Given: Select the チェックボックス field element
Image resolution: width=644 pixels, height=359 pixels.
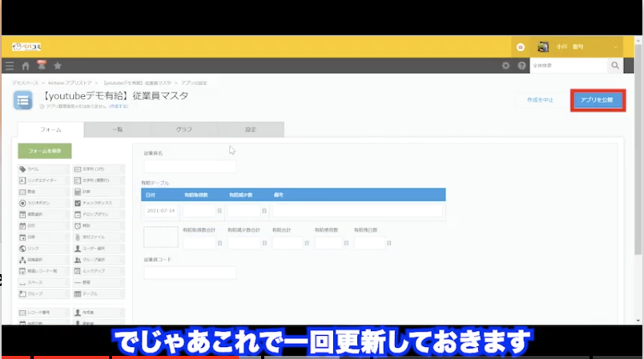Looking at the screenshot, I should pos(98,204).
